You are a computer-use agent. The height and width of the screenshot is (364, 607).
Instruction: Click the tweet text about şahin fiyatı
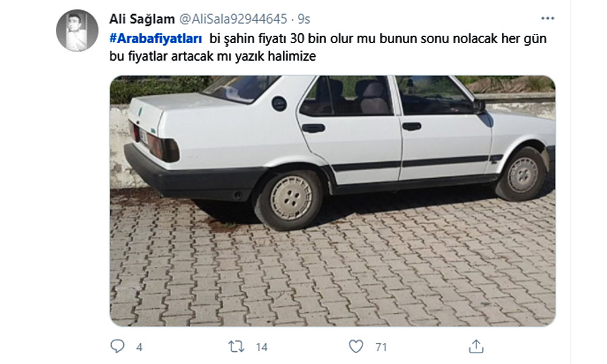pyautogui.click(x=378, y=39)
